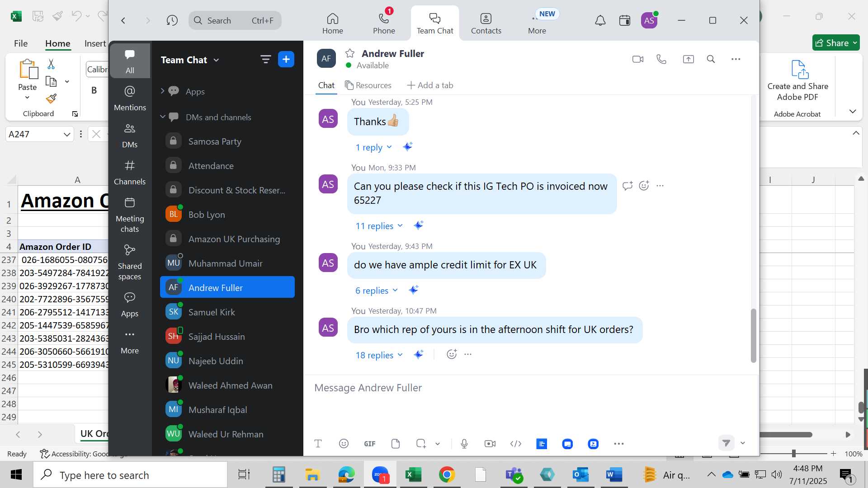Open the emoji picker in message composer

pyautogui.click(x=344, y=444)
